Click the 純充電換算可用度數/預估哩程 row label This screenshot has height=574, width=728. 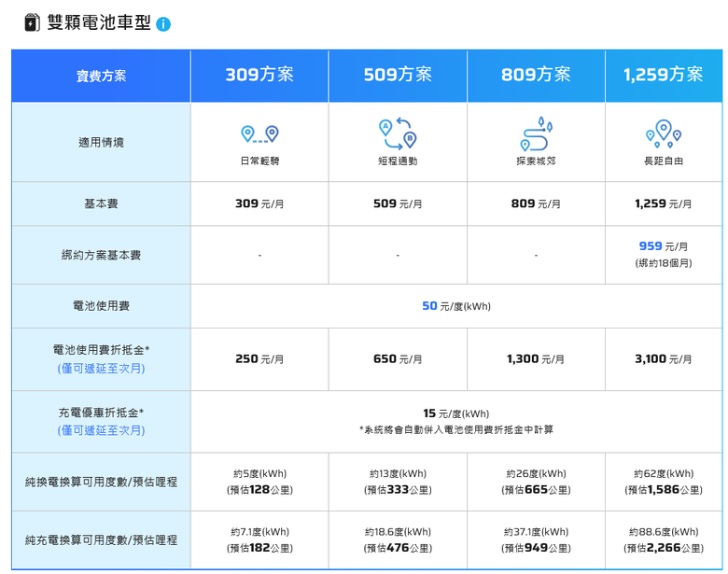[101, 540]
